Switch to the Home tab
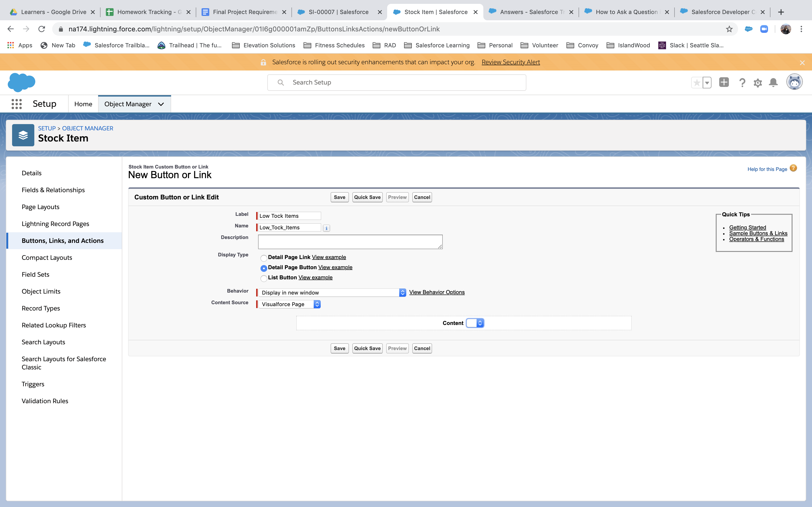812x507 pixels. click(x=83, y=104)
